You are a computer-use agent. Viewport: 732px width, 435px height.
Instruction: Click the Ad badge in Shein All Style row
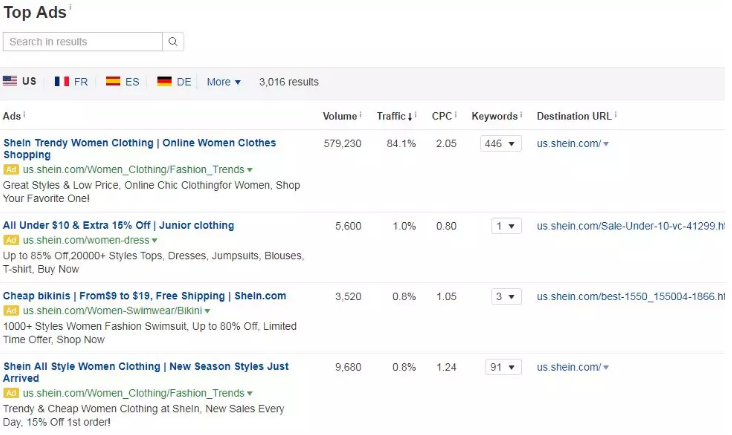pos(11,393)
